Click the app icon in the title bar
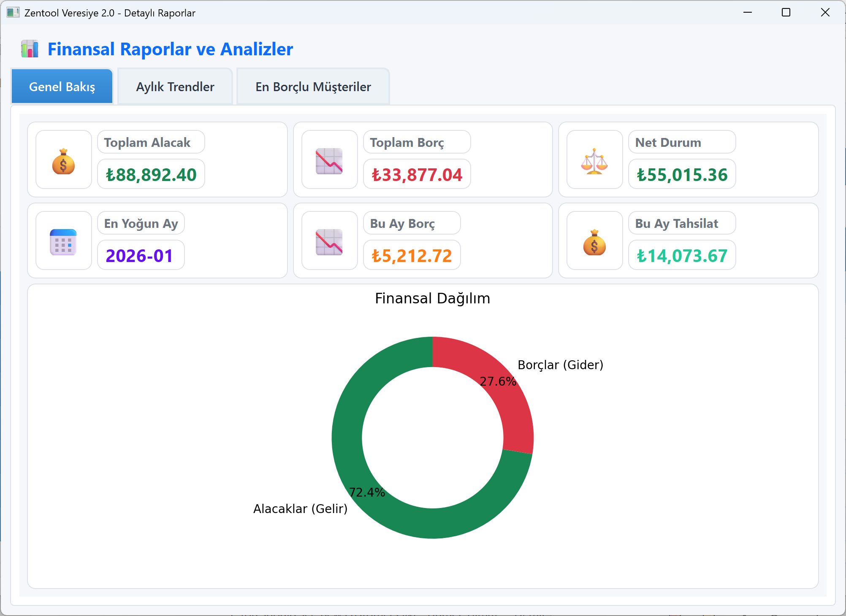Viewport: 846px width, 616px height. point(13,13)
